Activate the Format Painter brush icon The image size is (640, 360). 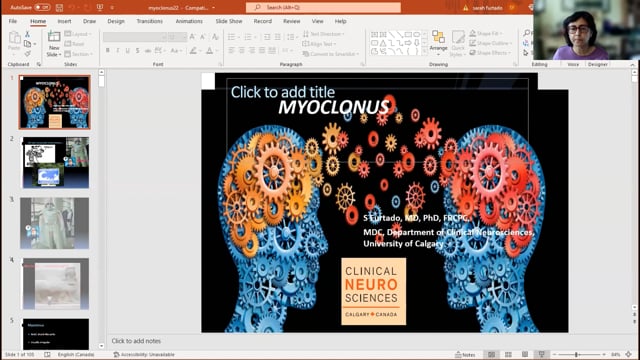click(x=27, y=53)
